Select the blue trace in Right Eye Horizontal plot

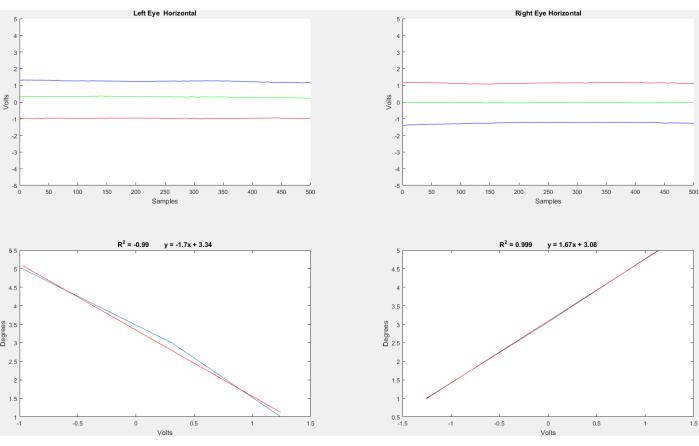(x=548, y=123)
